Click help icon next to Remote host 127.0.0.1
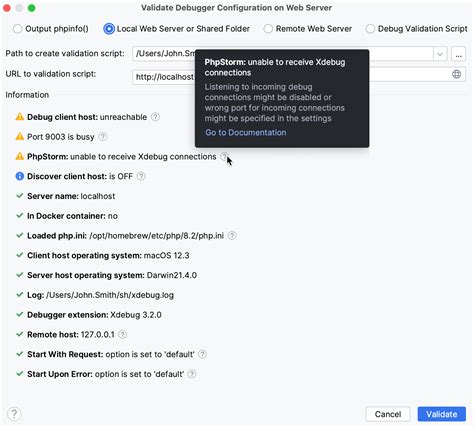474x427 pixels. 123,334
